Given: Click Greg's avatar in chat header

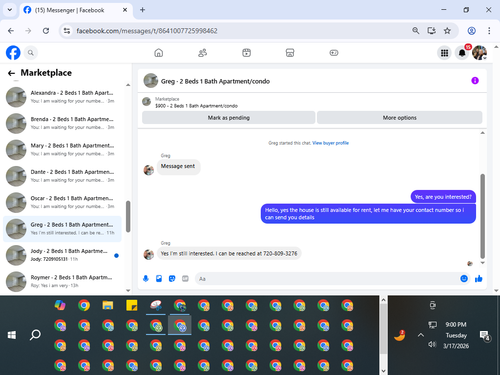Looking at the screenshot, I should pos(151,81).
